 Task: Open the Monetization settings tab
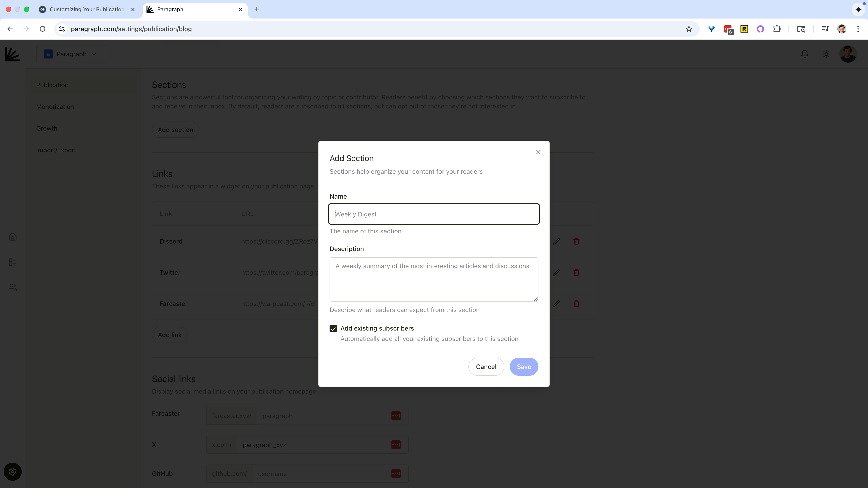[55, 107]
